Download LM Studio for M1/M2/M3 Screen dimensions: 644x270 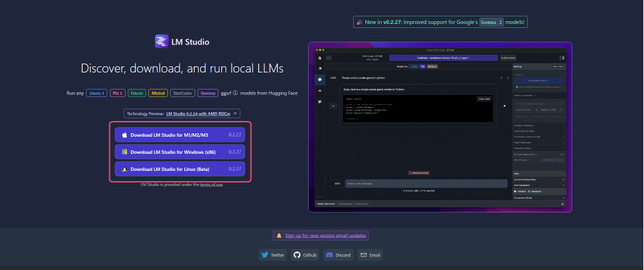click(x=180, y=135)
